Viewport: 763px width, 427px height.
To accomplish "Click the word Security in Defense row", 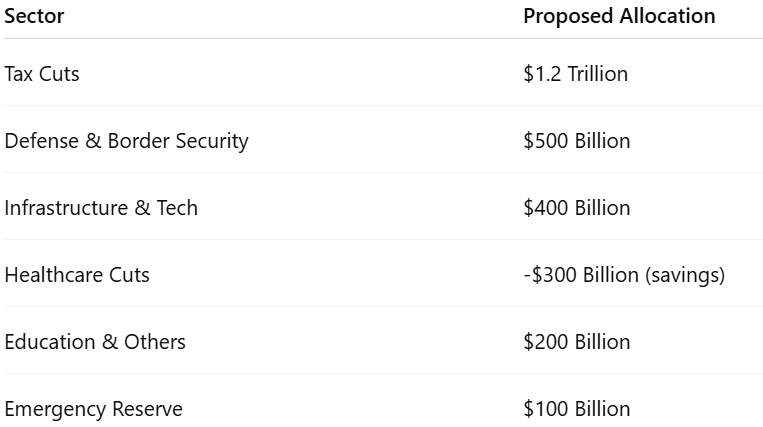I will (x=212, y=141).
